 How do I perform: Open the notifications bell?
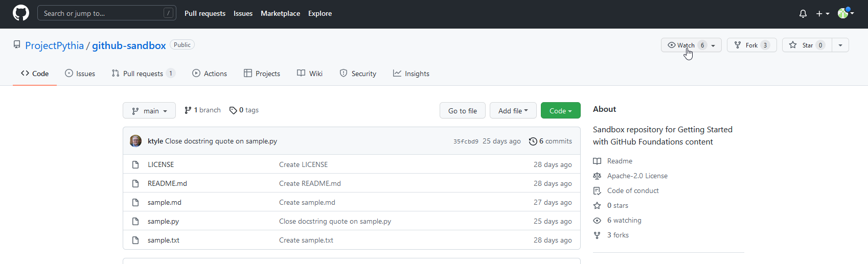(803, 14)
